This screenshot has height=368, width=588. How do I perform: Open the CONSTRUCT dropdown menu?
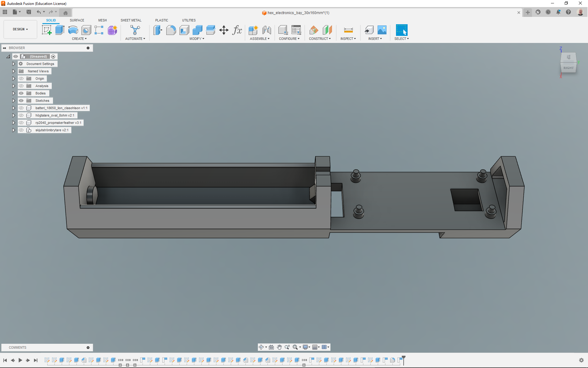[x=320, y=39]
